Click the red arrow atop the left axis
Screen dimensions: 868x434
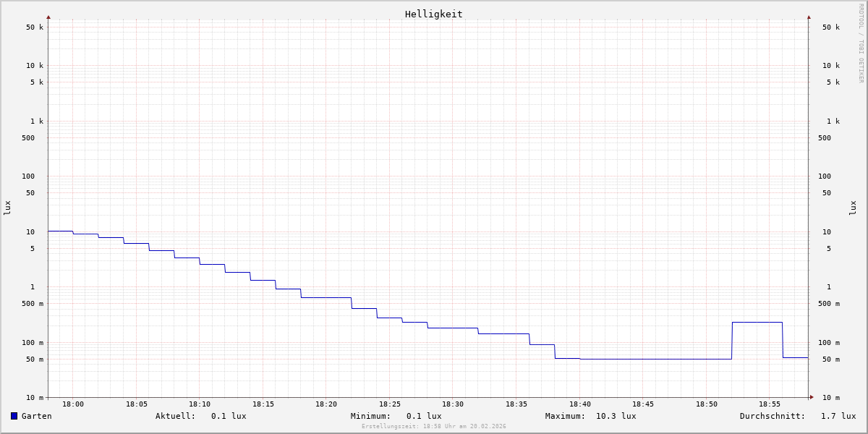click(x=48, y=17)
